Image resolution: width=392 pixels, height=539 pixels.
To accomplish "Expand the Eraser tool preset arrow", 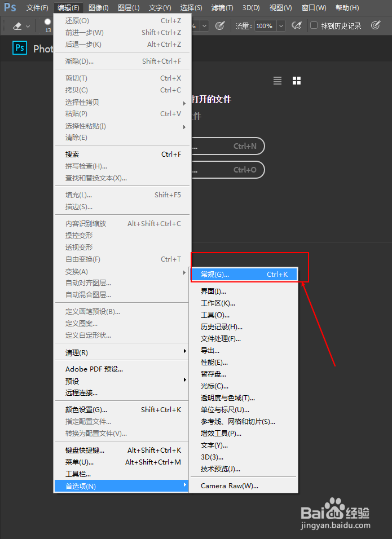I will coord(28,26).
